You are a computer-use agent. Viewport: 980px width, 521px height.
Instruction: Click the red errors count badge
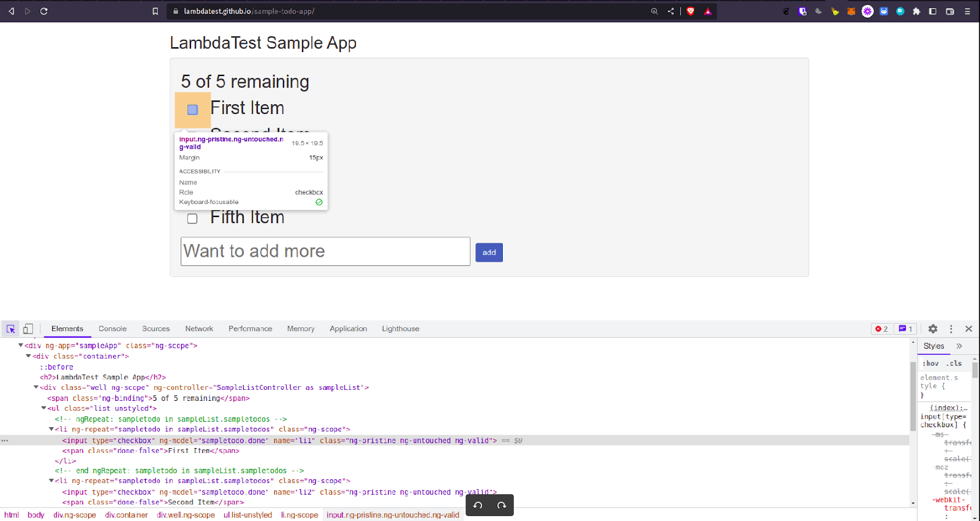(881, 329)
